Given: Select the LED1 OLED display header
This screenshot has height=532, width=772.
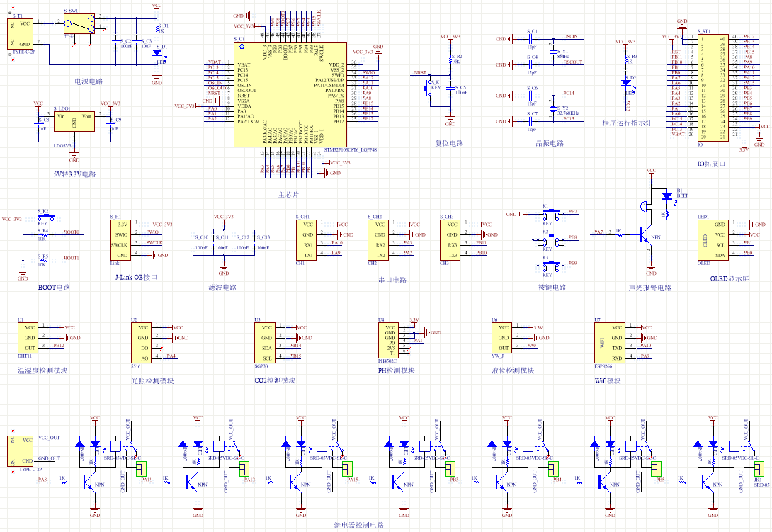Looking at the screenshot, I should pos(713,240).
